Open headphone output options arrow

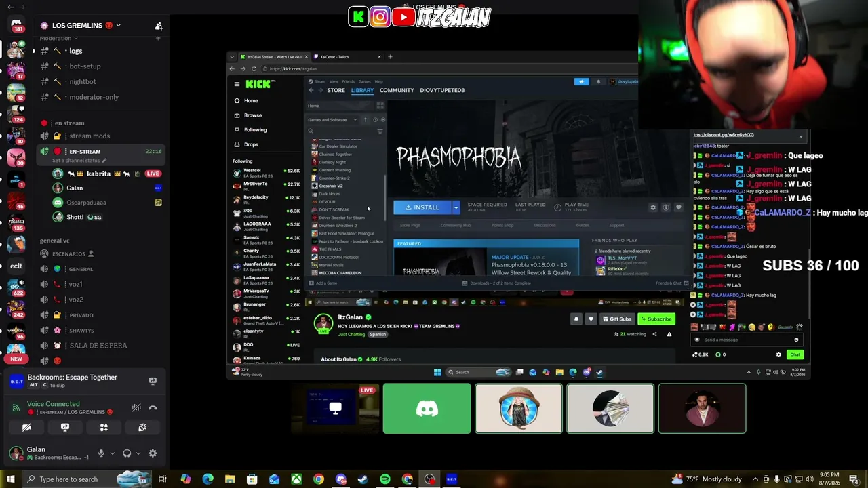pyautogui.click(x=138, y=453)
